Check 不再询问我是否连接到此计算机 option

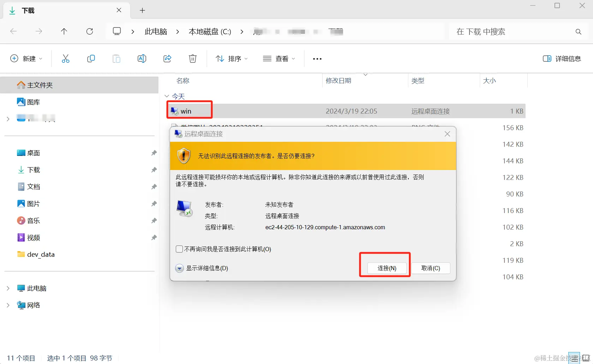[x=179, y=249]
